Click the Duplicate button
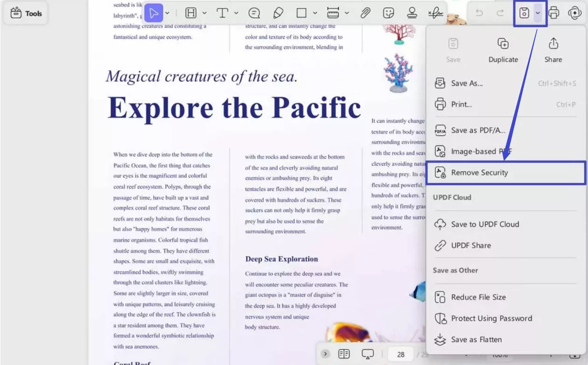Viewport: 588px width, 365px height. (503, 50)
